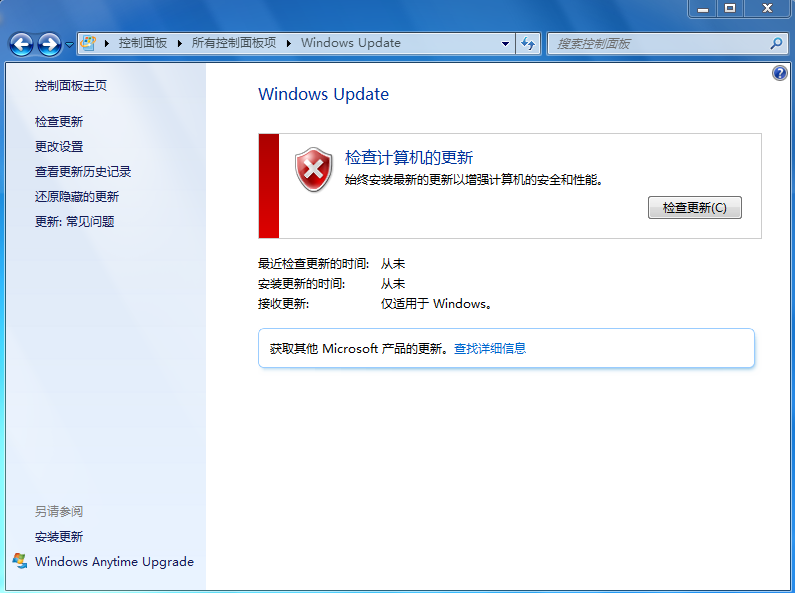The height and width of the screenshot is (593, 795).
Task: Click the red shield error icon
Action: (314, 170)
